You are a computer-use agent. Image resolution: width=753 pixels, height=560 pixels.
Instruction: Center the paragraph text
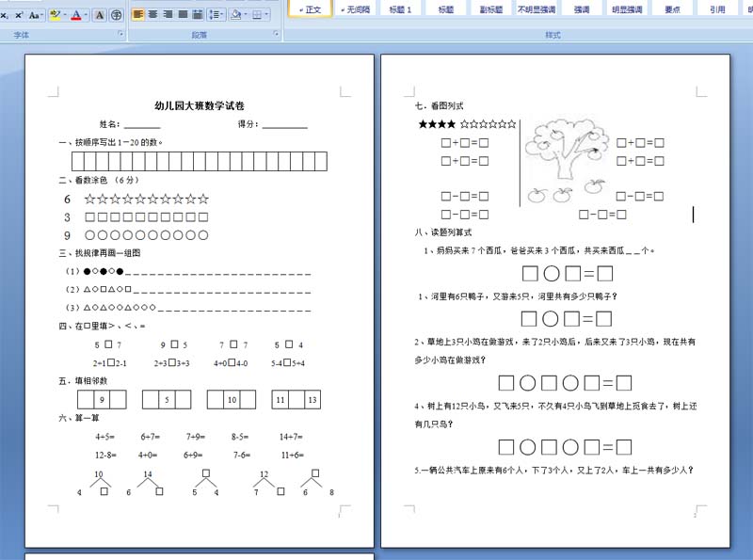tap(152, 14)
